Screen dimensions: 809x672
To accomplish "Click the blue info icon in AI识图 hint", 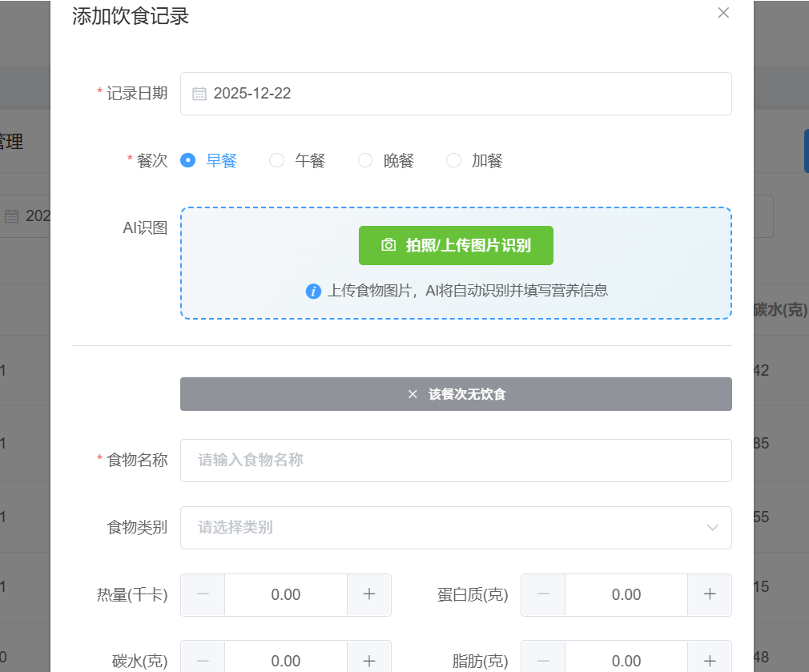I will 313,292.
